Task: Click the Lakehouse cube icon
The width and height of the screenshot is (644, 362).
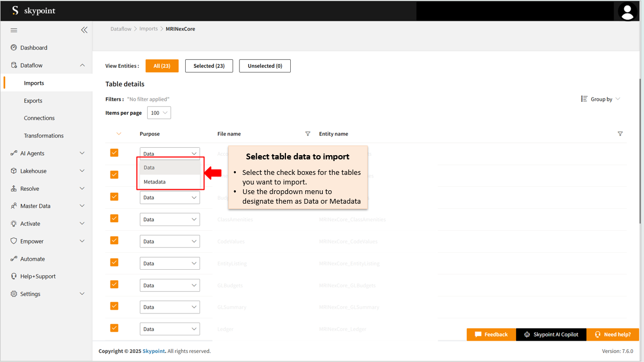Action: point(14,171)
